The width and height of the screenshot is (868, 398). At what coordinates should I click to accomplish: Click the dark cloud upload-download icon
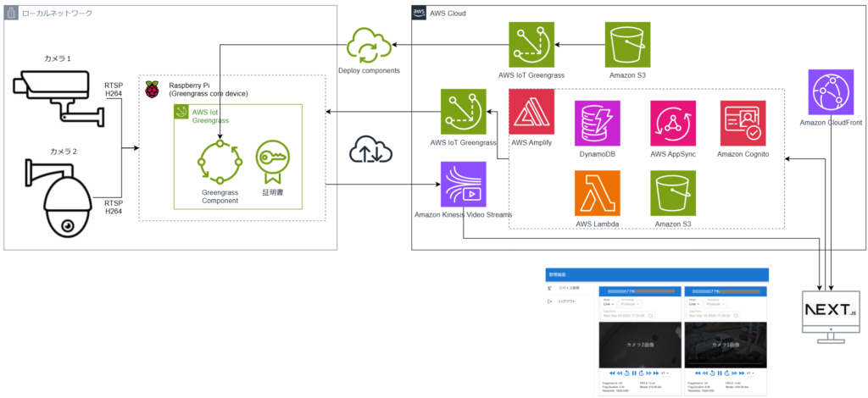(x=370, y=150)
